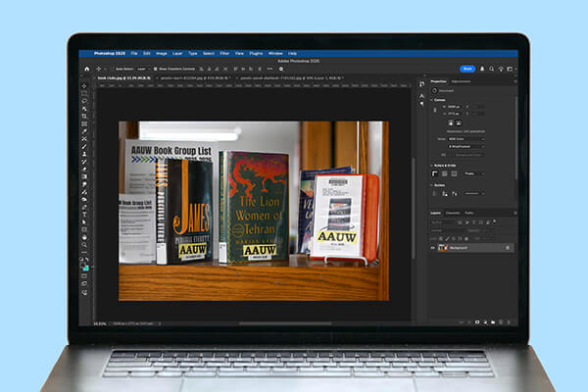This screenshot has width=588, height=392.
Task: Open the Image menu in menu bar
Action: 160,53
